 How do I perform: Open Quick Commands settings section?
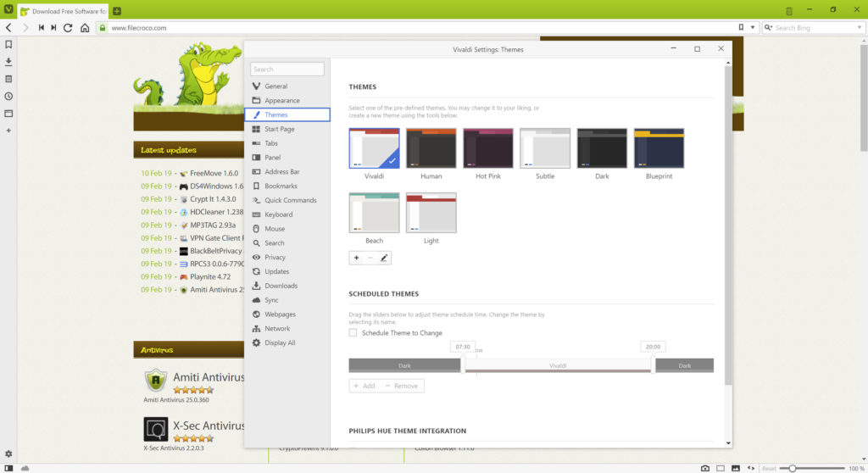(x=287, y=201)
